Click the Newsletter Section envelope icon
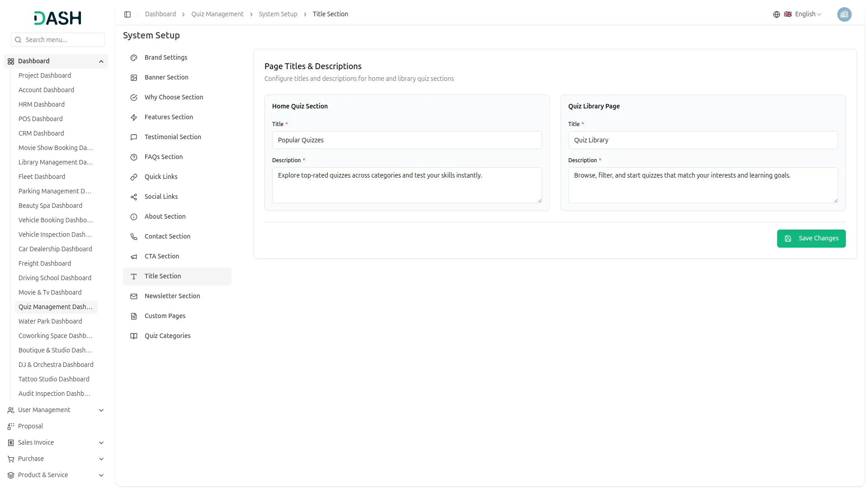The image size is (868, 488). [134, 296]
